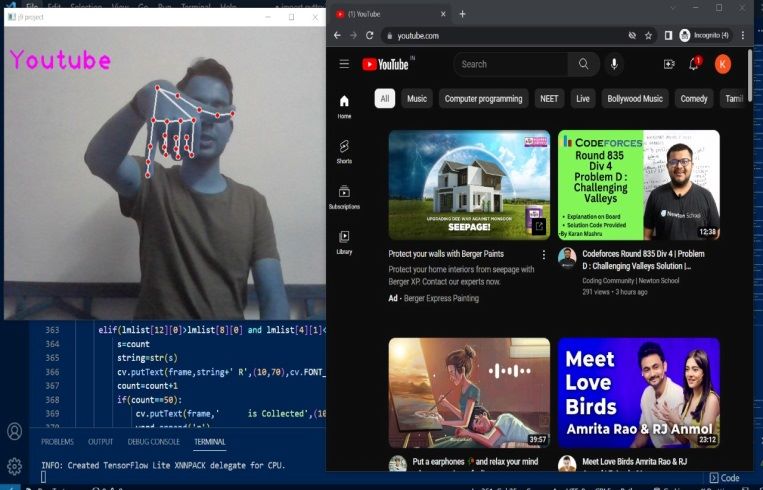Start voice search with the microphone icon
763x490 pixels.
click(614, 64)
